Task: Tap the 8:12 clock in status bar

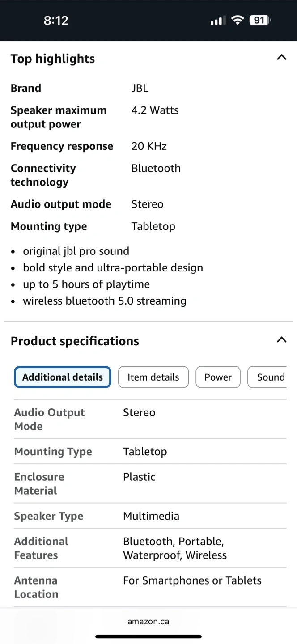Action: 56,20
